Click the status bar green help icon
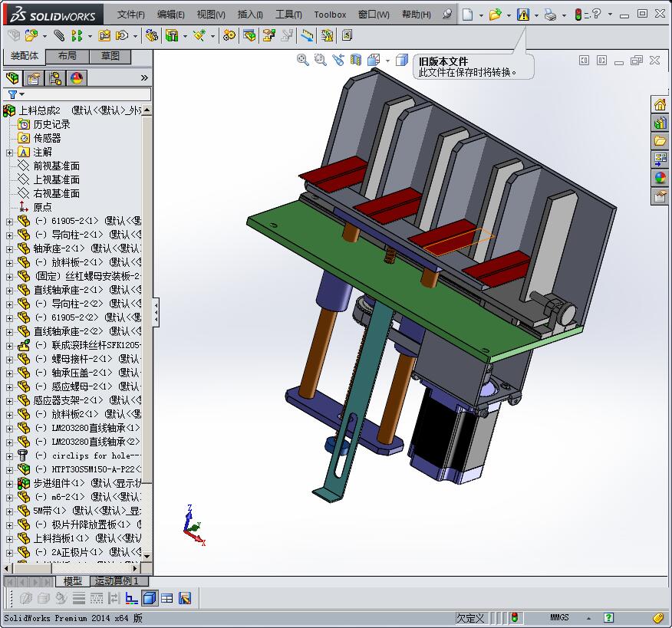The height and width of the screenshot is (628, 672). (x=608, y=618)
